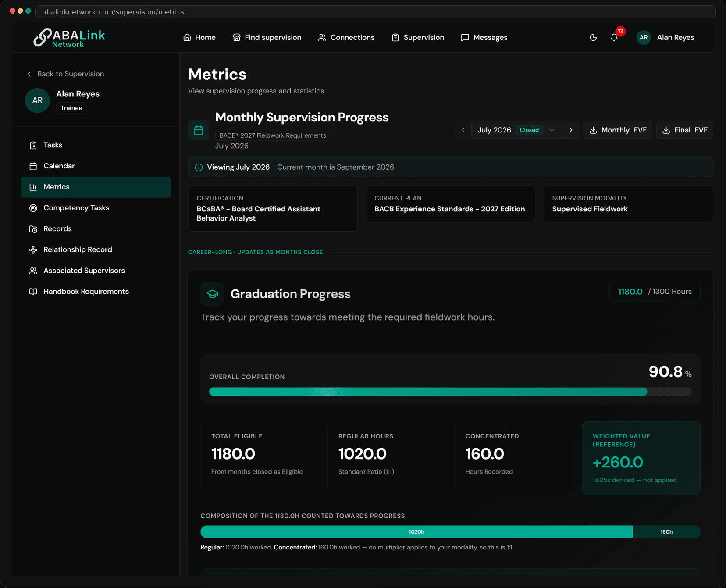Click the Closed status badge
726x588 pixels.
(529, 130)
